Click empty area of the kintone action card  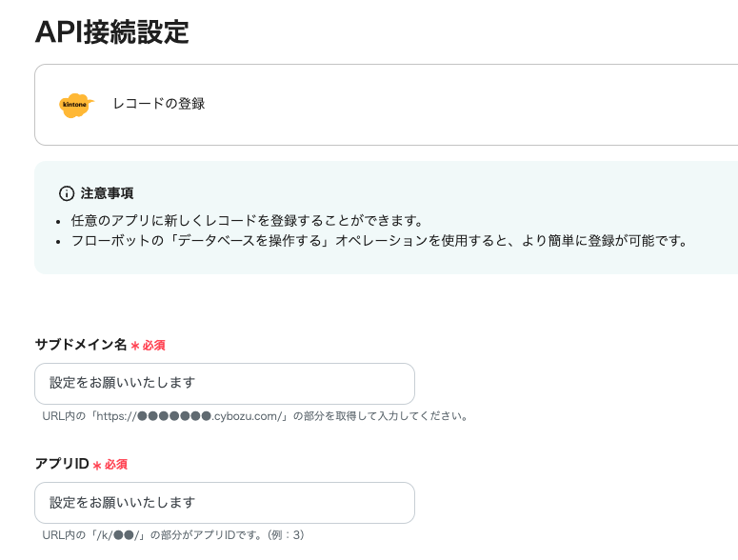pos(476,104)
